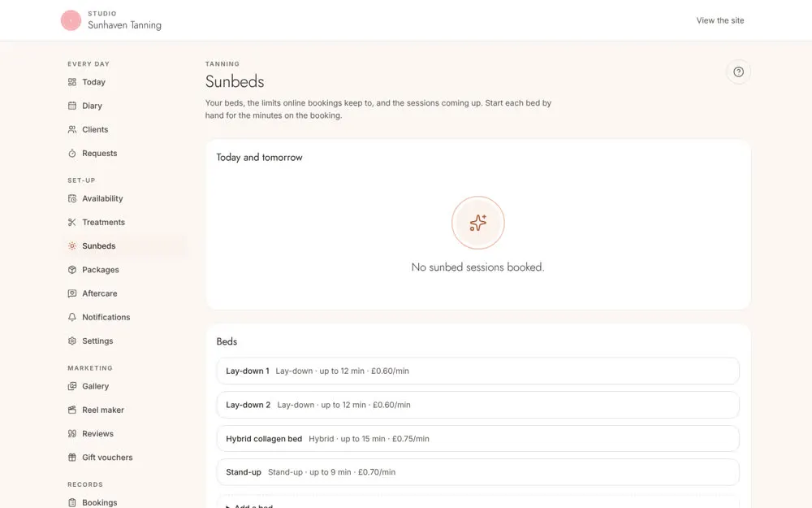
Task: Open the help question mark icon
Action: tap(738, 72)
